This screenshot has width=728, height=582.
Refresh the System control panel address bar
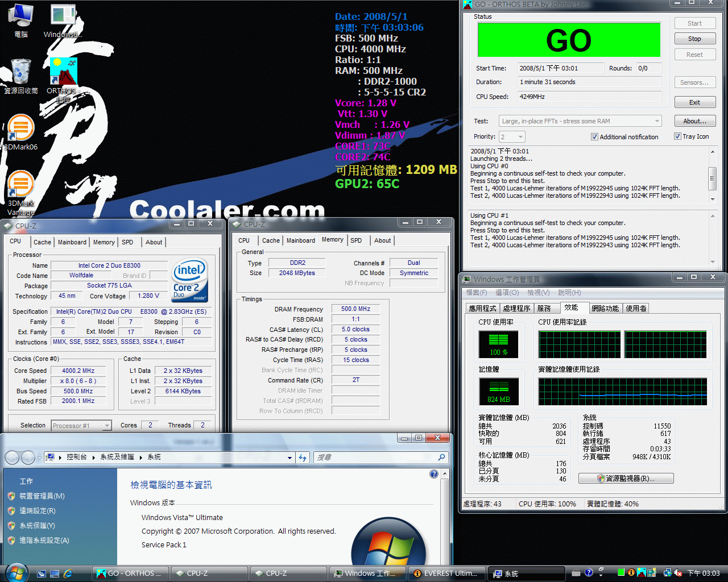pyautogui.click(x=303, y=458)
